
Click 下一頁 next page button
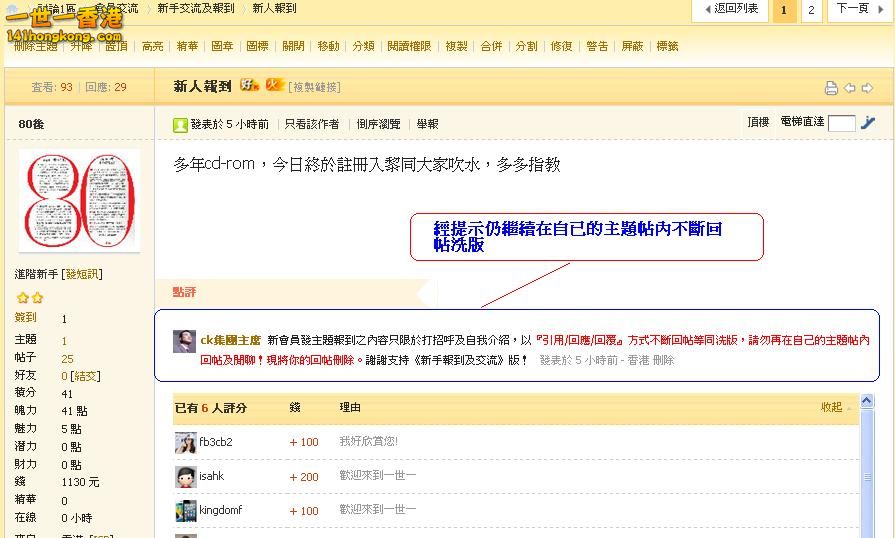pyautogui.click(x=859, y=9)
